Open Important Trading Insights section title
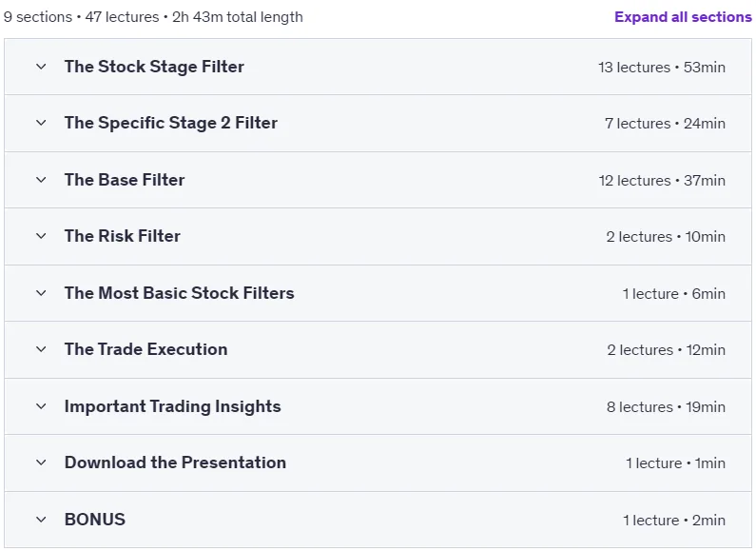The width and height of the screenshot is (756, 551). [x=173, y=406]
